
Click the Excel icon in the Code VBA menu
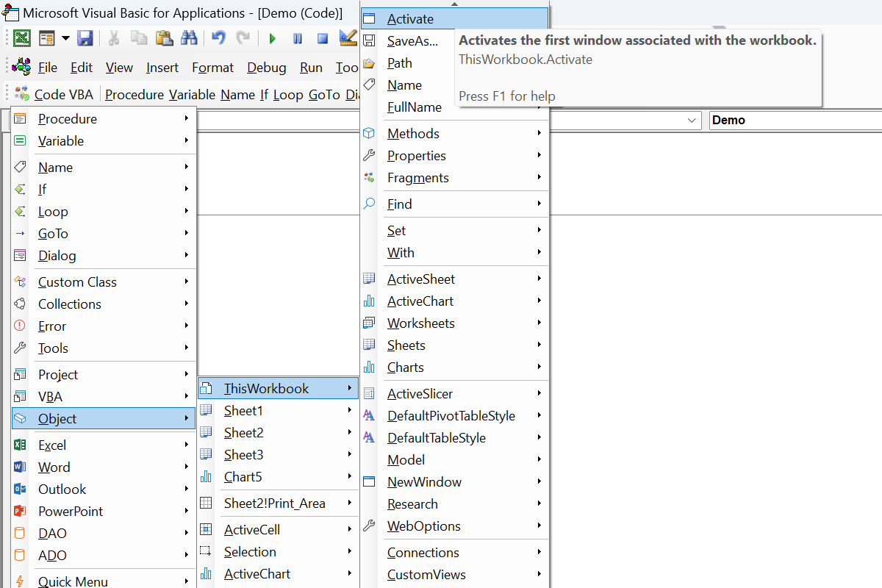coord(21,445)
